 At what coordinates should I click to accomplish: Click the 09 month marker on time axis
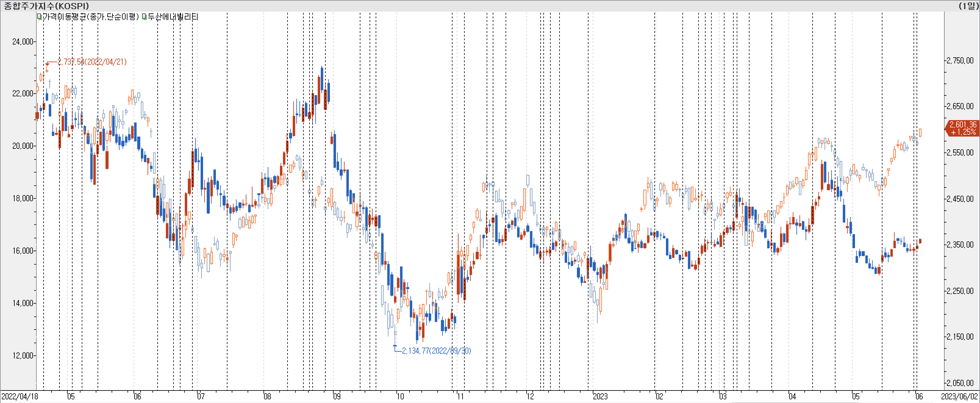tap(337, 397)
